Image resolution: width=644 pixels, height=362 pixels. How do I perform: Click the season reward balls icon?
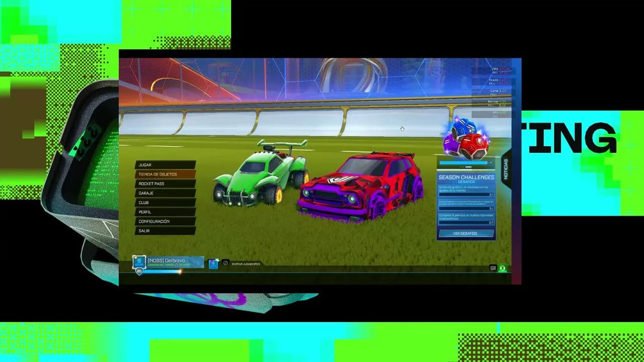coord(466,138)
